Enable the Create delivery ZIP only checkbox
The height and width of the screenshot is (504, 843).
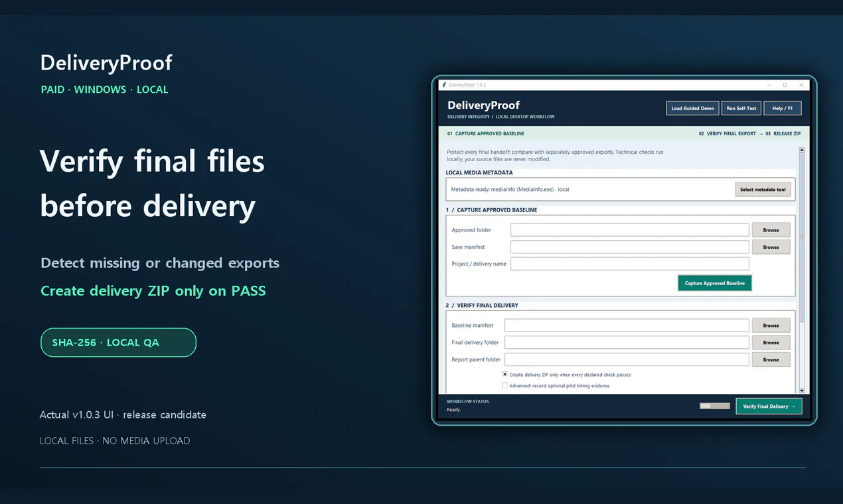pos(504,374)
